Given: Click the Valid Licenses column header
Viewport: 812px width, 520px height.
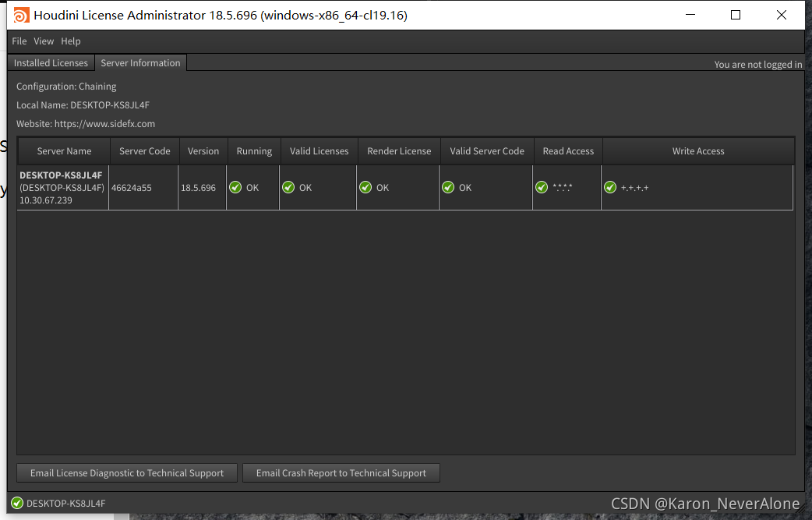Looking at the screenshot, I should point(319,151).
